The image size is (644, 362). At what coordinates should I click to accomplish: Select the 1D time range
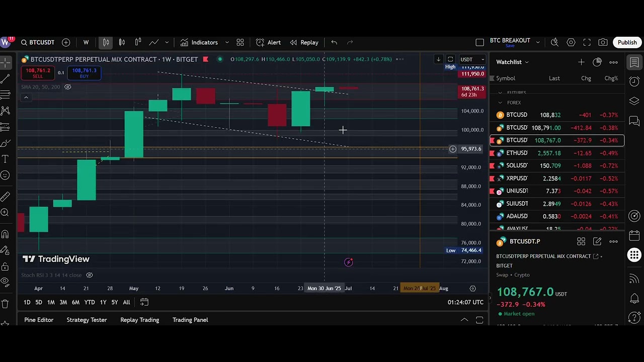point(27,302)
